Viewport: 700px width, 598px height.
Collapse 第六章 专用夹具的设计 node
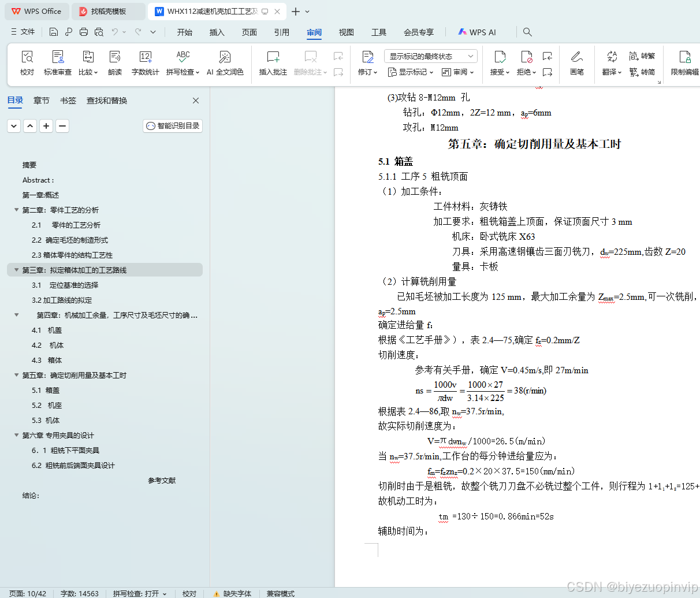point(16,435)
